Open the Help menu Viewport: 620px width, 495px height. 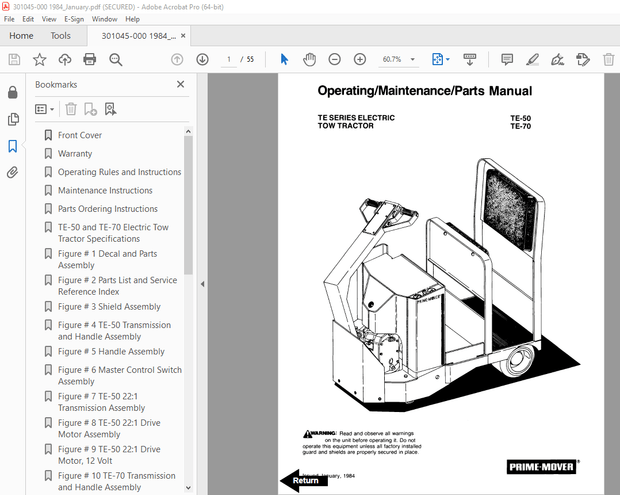(x=132, y=19)
